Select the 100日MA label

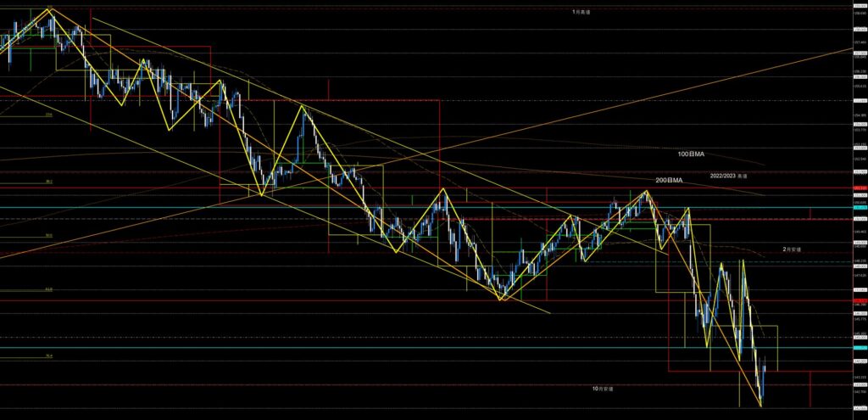tap(691, 154)
